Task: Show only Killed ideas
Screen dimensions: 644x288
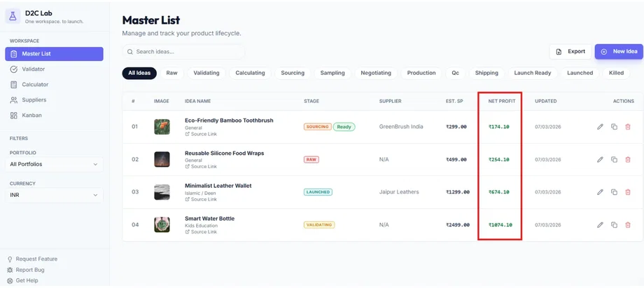Action: 616,73
